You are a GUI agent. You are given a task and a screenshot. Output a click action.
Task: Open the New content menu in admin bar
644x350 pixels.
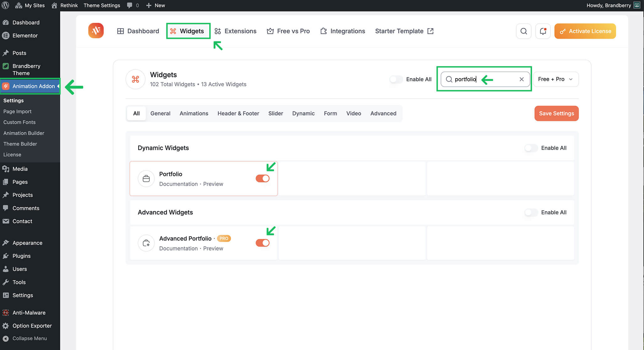pyautogui.click(x=156, y=5)
